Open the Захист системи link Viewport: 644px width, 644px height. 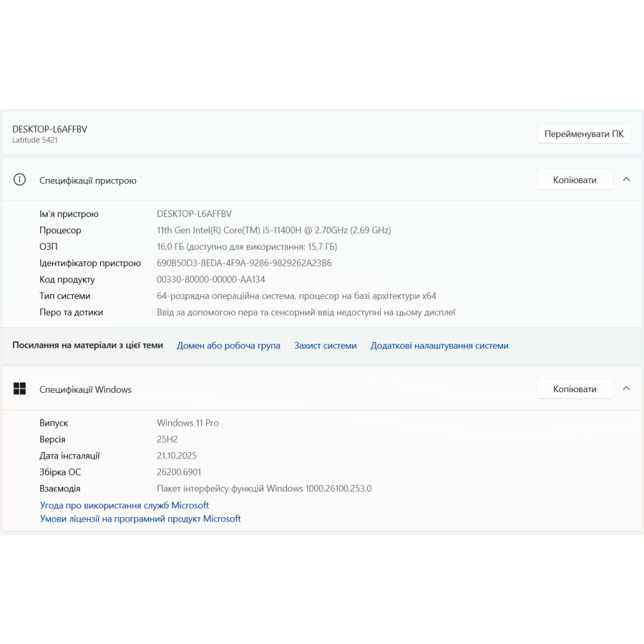click(325, 346)
